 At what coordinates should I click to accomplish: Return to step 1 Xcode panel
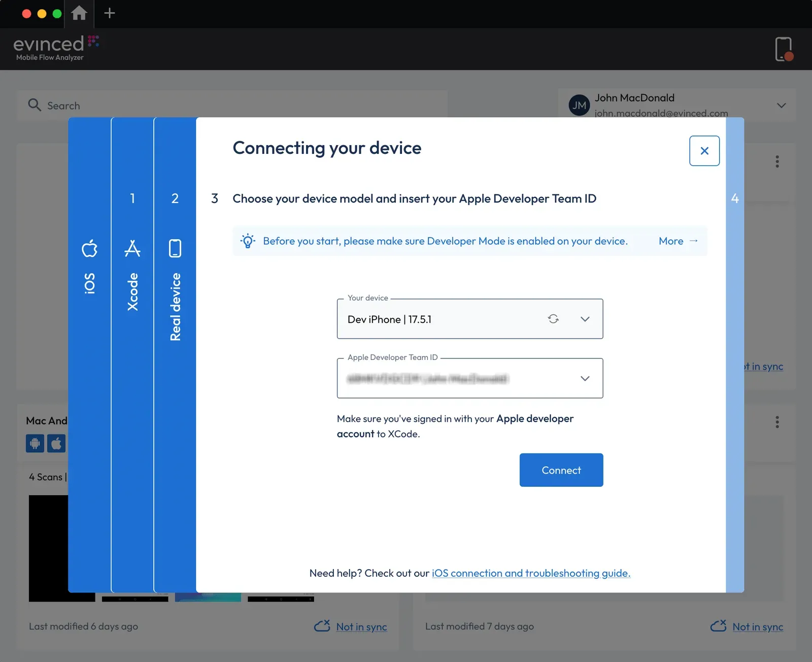[132, 355]
